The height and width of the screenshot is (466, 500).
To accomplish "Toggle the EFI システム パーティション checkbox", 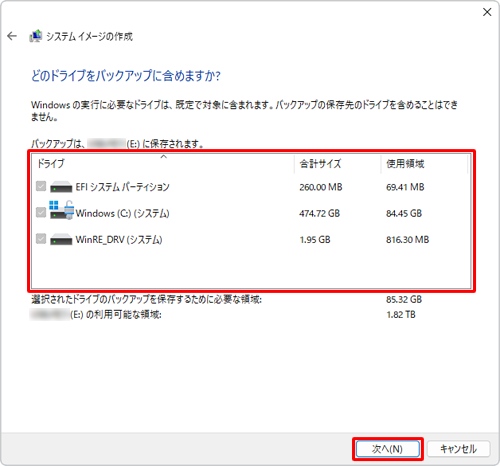I will coord(41,186).
